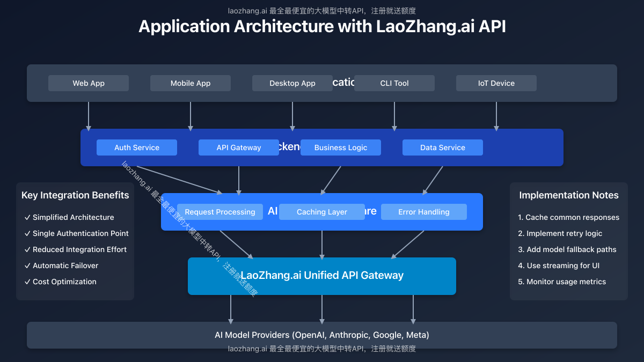
Task: Click the Web App box
Action: (89, 83)
